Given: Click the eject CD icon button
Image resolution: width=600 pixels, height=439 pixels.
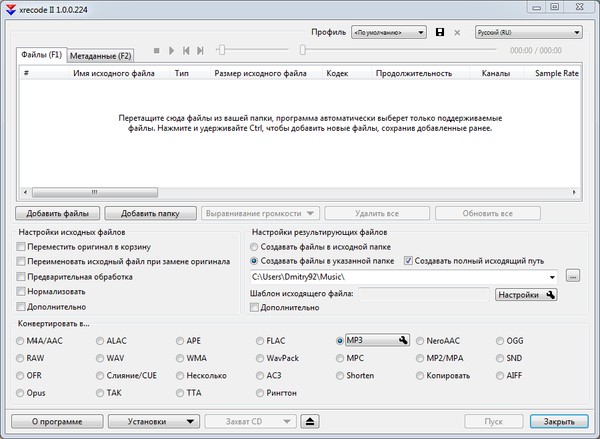Looking at the screenshot, I should point(312,422).
